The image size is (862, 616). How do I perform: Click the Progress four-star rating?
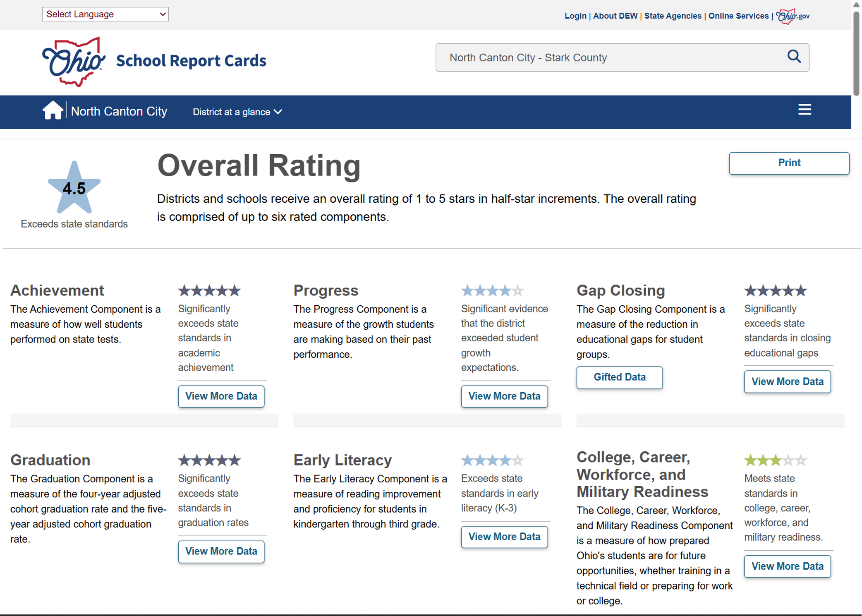pyautogui.click(x=492, y=291)
